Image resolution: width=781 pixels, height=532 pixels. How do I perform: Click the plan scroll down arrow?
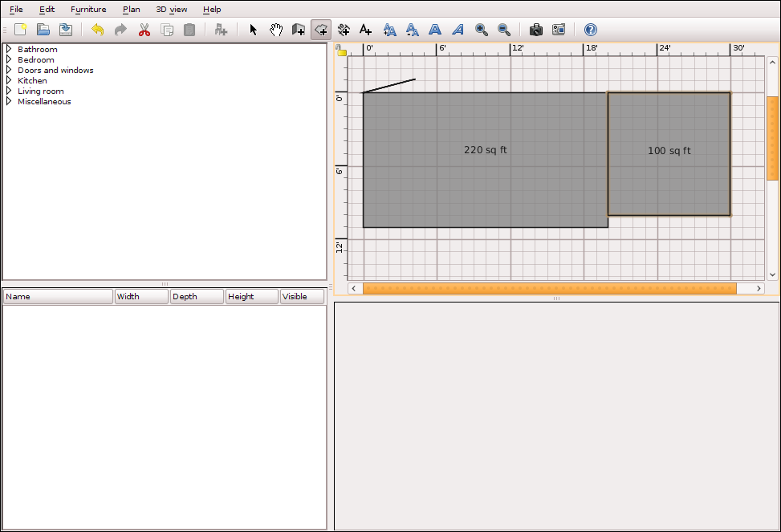[772, 274]
